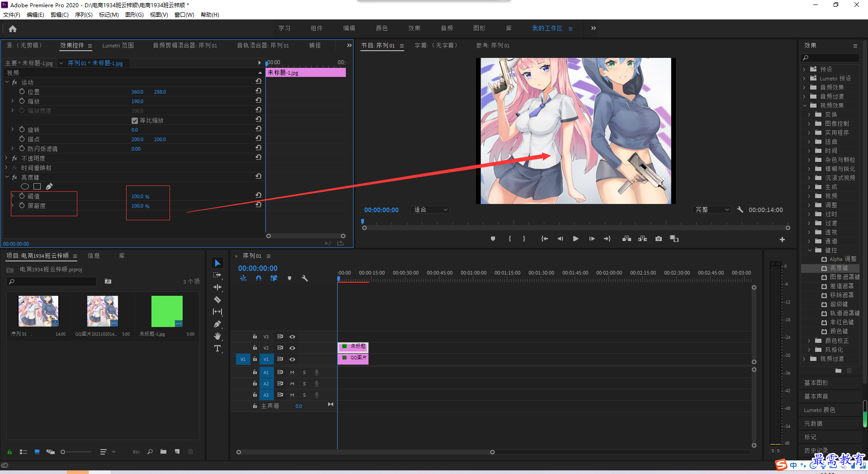Create rectangle mask for 亮度键 effect
Image resolution: width=868 pixels, height=474 pixels.
point(37,186)
